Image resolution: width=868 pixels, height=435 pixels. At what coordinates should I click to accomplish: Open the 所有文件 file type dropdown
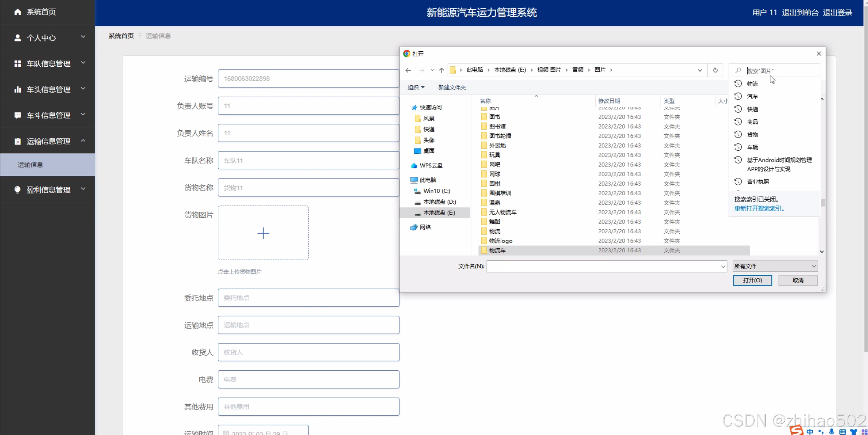pyautogui.click(x=775, y=266)
